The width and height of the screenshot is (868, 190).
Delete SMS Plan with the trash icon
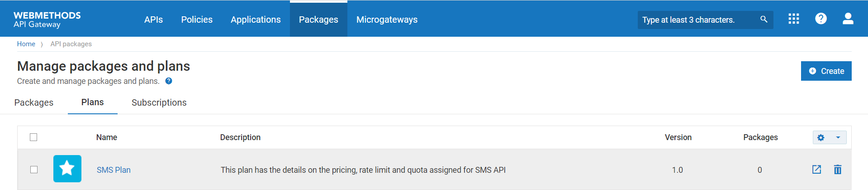[x=838, y=170]
